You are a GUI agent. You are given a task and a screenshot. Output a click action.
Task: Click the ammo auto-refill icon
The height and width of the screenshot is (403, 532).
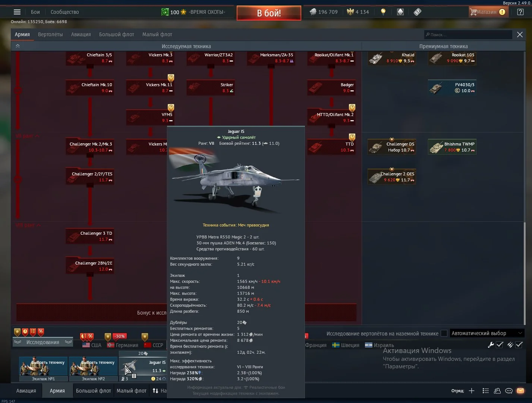(510, 345)
